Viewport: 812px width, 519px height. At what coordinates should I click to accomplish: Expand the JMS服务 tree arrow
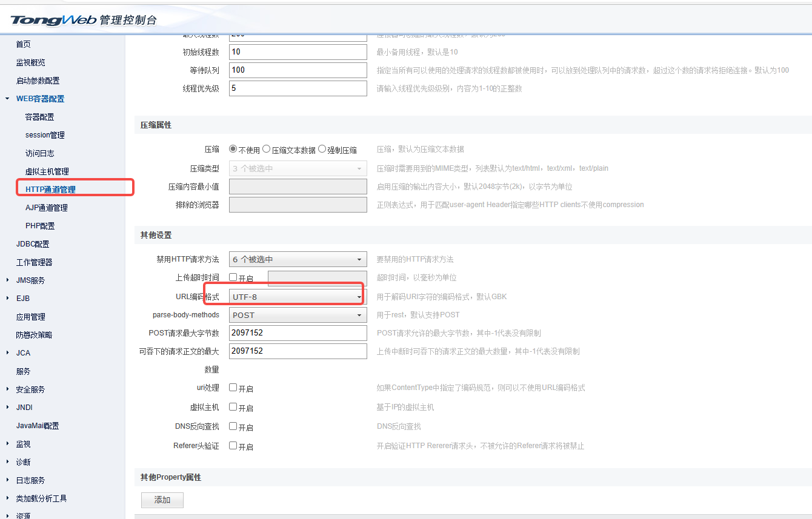(7, 280)
